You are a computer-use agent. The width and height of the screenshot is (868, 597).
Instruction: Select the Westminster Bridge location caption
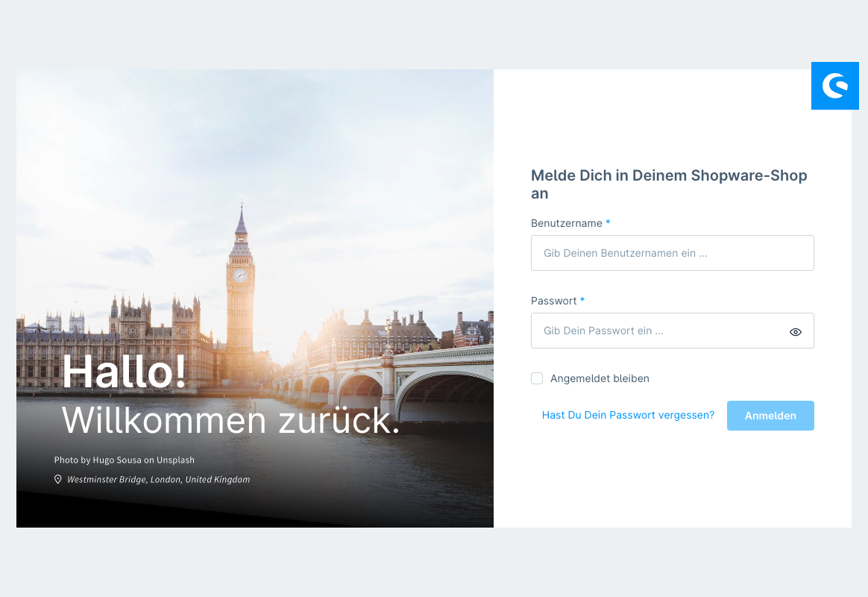pos(158,479)
